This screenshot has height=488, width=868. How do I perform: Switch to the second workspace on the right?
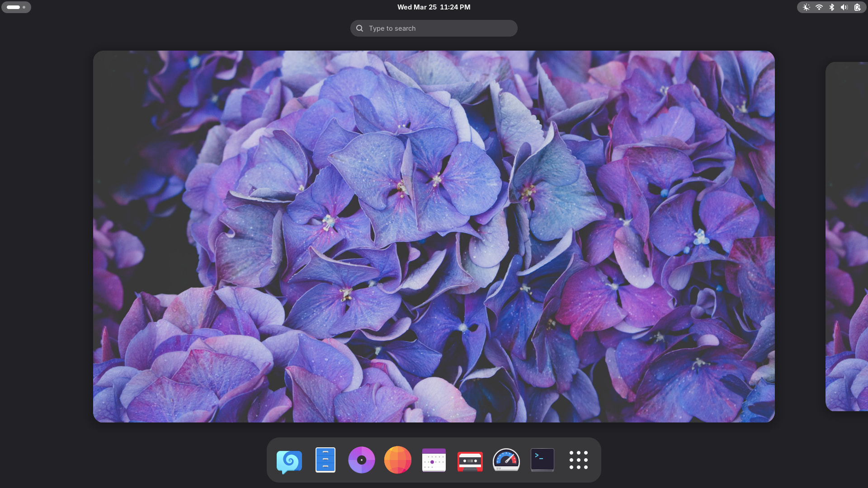coord(847,236)
